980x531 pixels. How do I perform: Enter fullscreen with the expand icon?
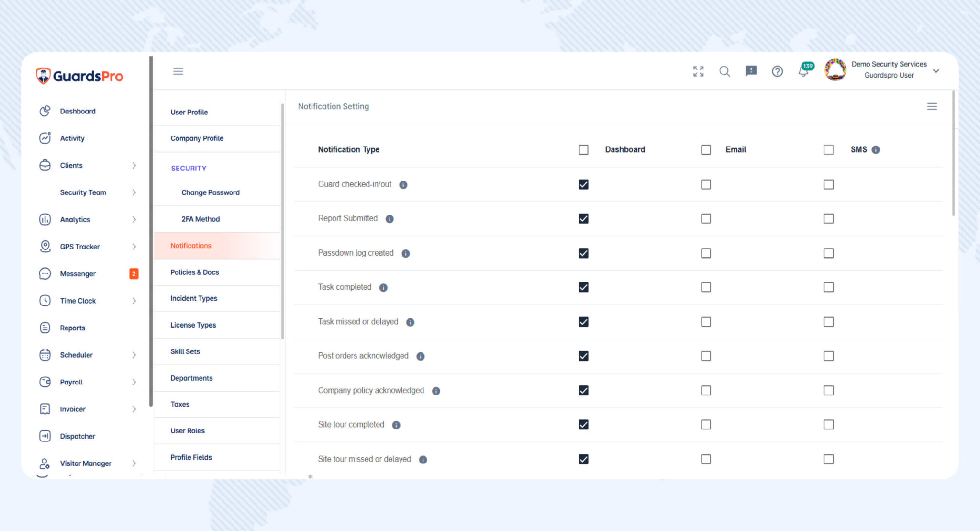tap(698, 71)
